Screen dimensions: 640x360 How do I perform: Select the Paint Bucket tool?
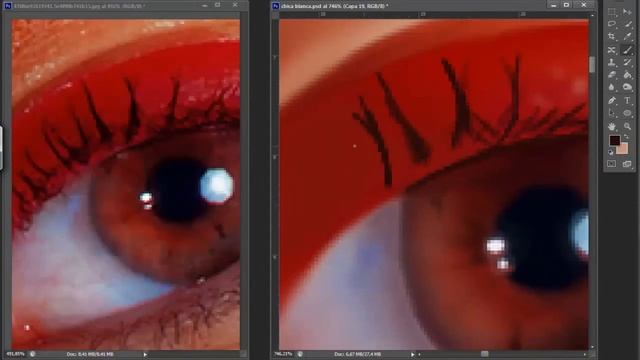pos(627,75)
